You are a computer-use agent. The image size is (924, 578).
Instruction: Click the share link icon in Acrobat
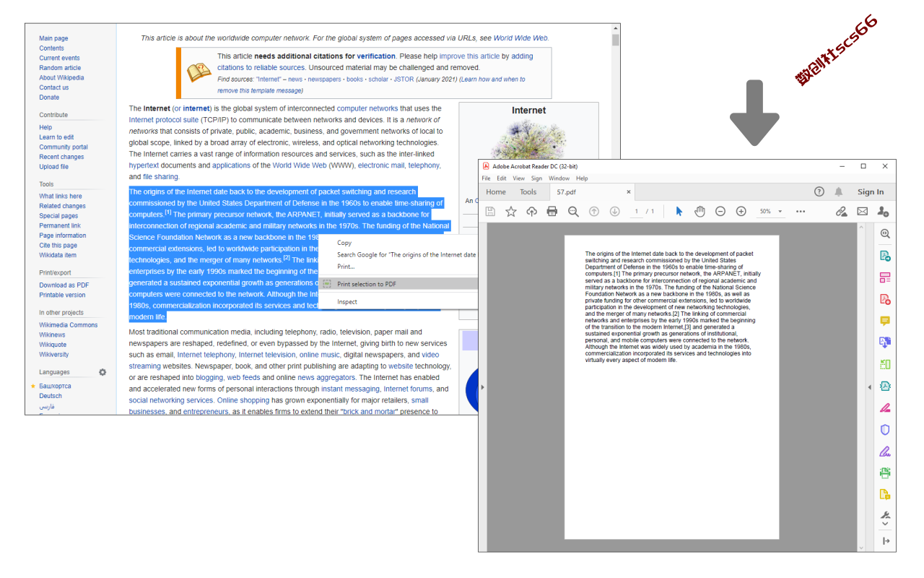pyautogui.click(x=841, y=211)
